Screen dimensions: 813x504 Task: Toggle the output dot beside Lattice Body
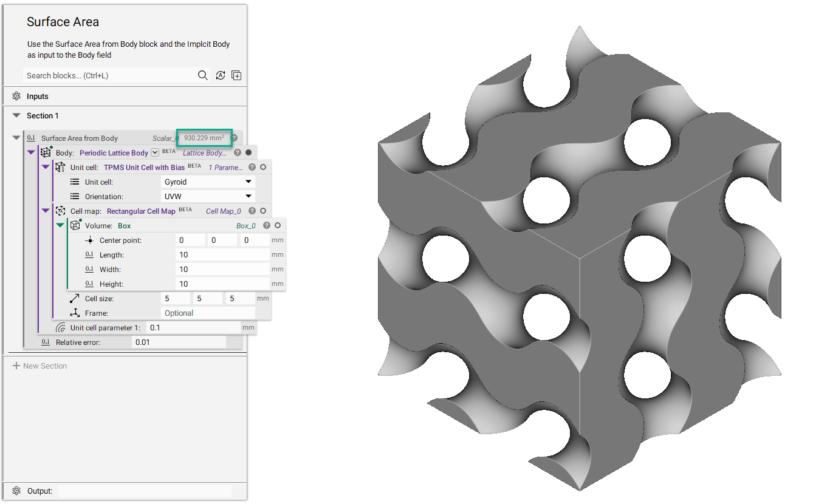(x=248, y=152)
